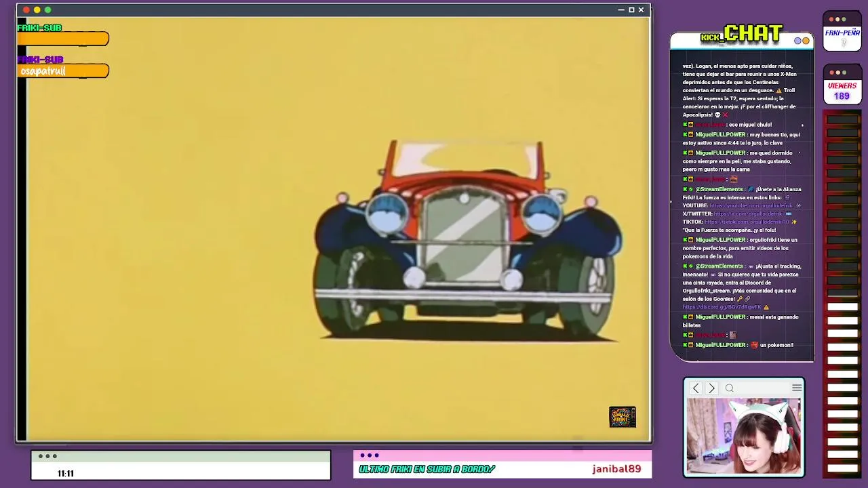
Task: Click MiguelFULLPOWER on the 'messi esta ganando' message
Action: tap(720, 317)
